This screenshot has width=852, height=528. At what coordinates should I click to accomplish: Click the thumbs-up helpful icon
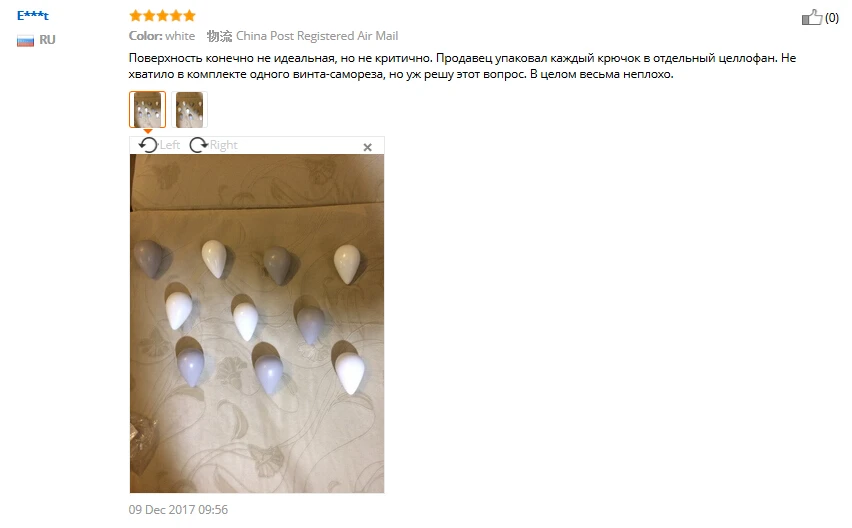coord(812,17)
